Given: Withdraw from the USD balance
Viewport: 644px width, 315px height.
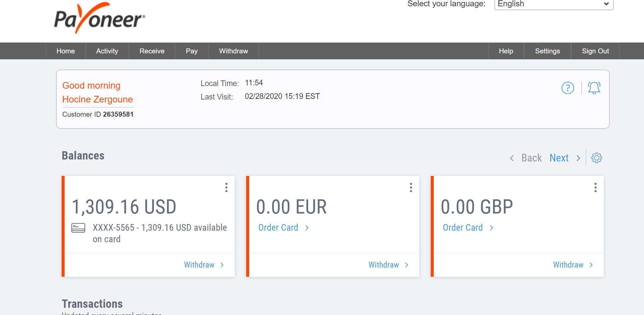Looking at the screenshot, I should 199,265.
